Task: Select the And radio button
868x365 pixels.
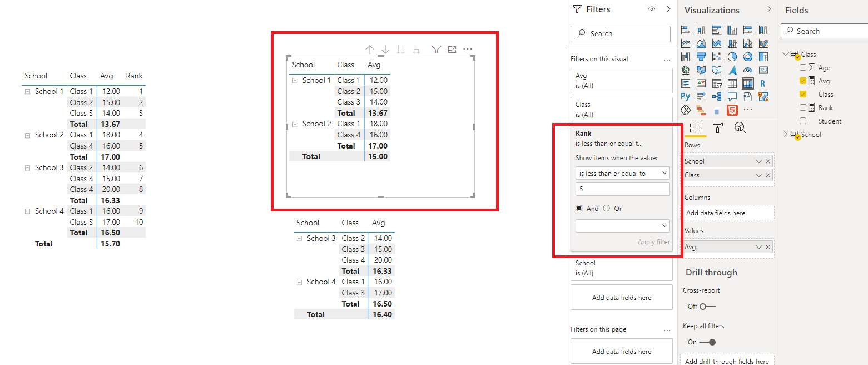Action: pos(579,208)
